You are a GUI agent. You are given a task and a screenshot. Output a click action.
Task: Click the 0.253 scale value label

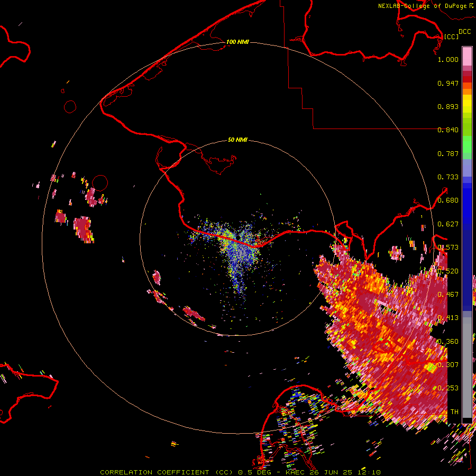tap(448, 388)
